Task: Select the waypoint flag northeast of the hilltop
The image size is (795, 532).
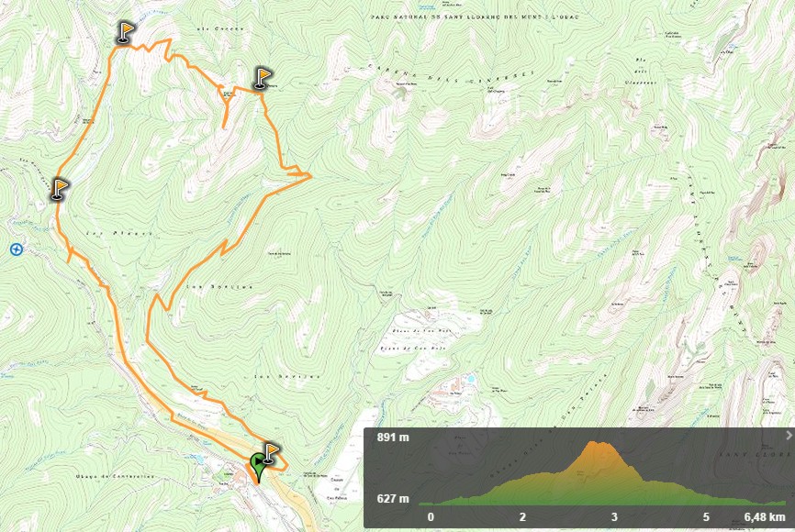Action: tap(263, 79)
